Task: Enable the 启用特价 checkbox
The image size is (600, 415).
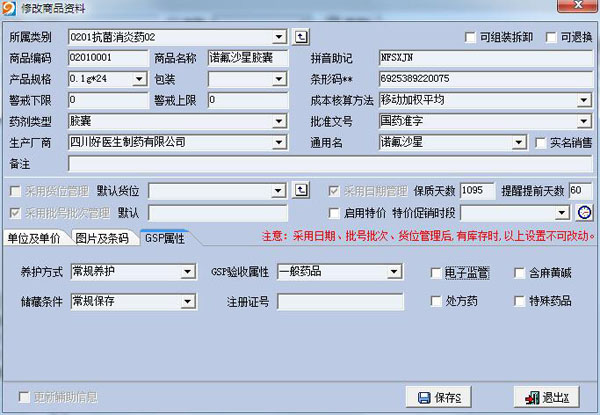Action: click(x=335, y=213)
